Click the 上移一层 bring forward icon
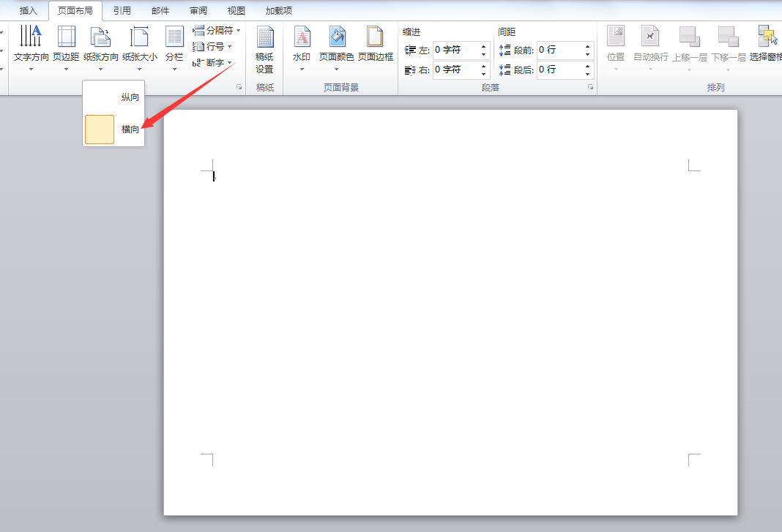Viewport: 782px width, 532px height. pos(690,37)
